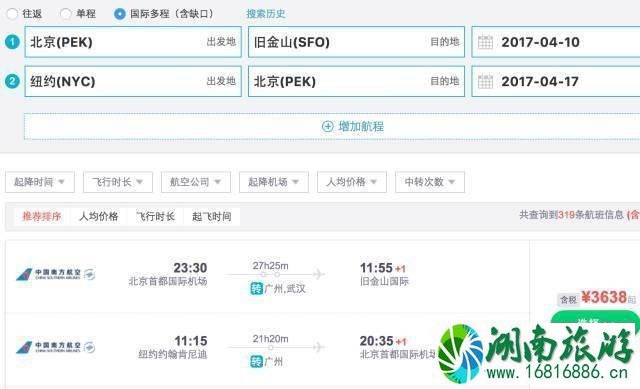This screenshot has width=640, height=389.
Task: Switch to the 起飞时间 sort tab
Action: tap(212, 216)
